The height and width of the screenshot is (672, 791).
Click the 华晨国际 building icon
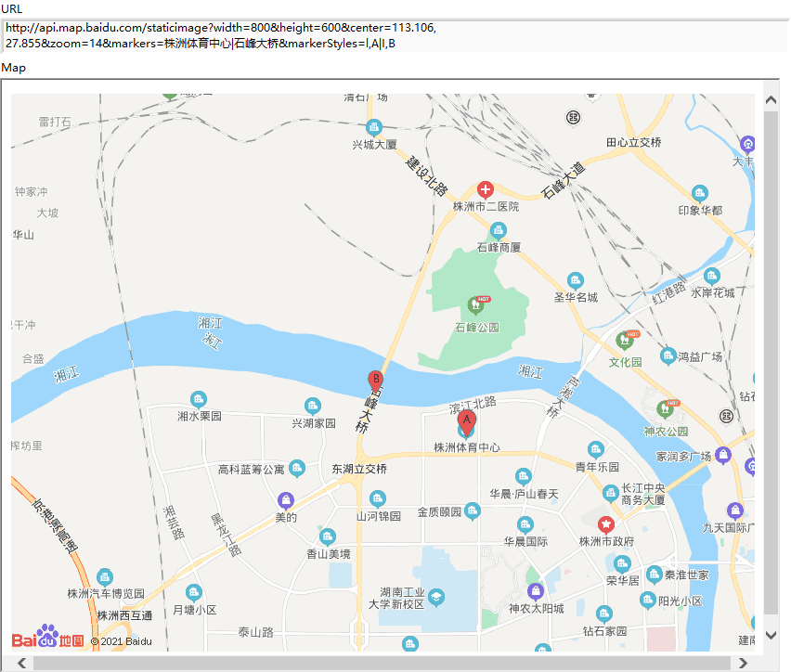pos(525,525)
